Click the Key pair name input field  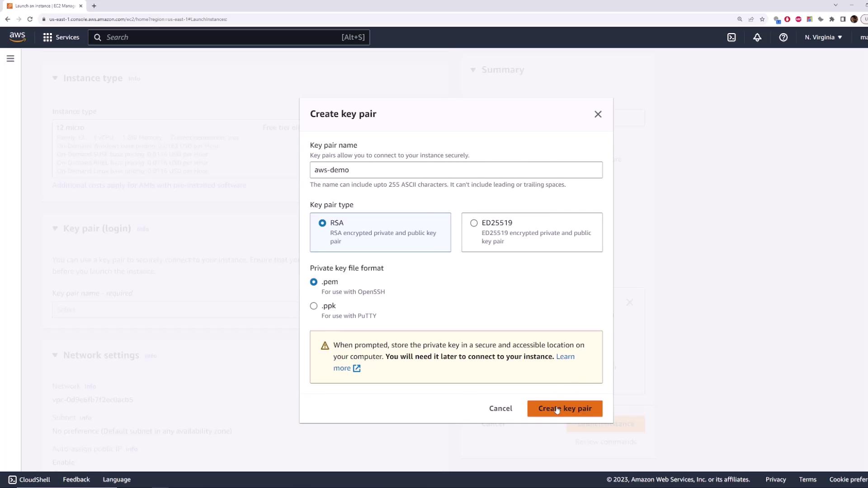456,170
